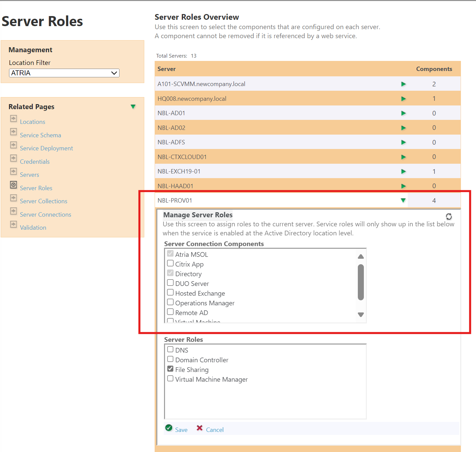Expand the A101-SCVMM.newcompany.local server row
This screenshot has height=452, width=476.
tap(403, 84)
